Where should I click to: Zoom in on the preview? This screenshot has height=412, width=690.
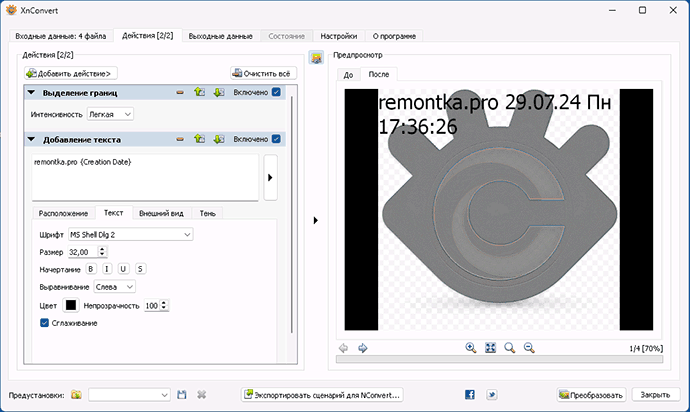[x=471, y=348]
